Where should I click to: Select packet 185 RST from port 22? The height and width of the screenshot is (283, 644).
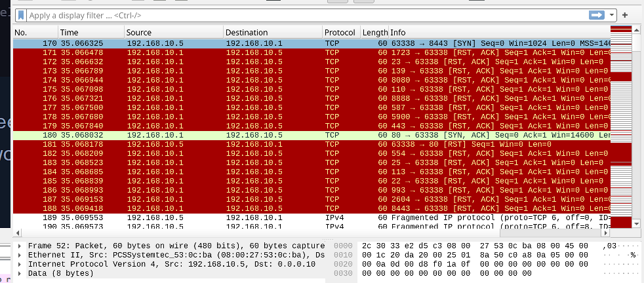pos(312,181)
